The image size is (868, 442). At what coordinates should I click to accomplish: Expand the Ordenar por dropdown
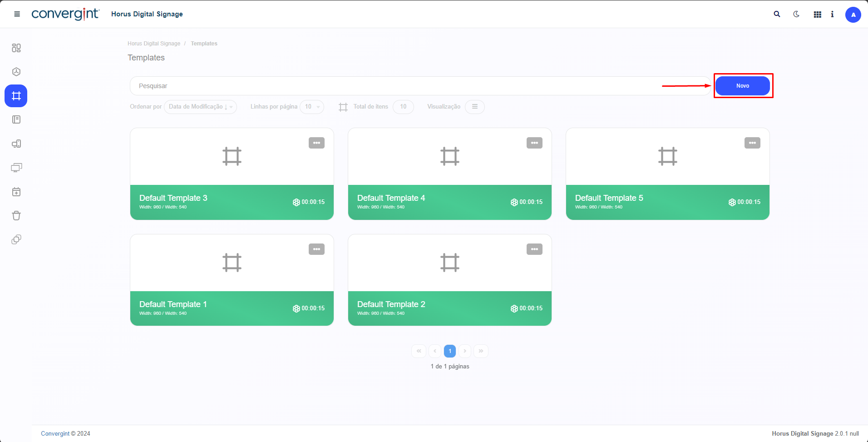coord(200,107)
